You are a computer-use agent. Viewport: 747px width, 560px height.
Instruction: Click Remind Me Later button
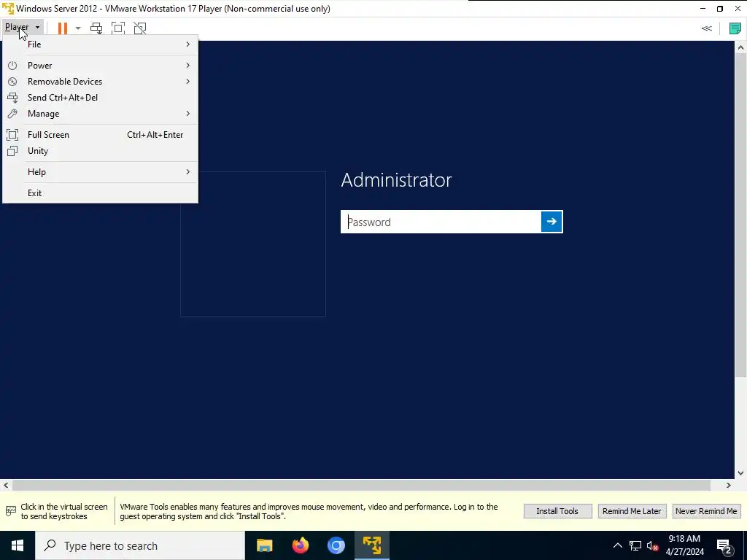pos(632,511)
